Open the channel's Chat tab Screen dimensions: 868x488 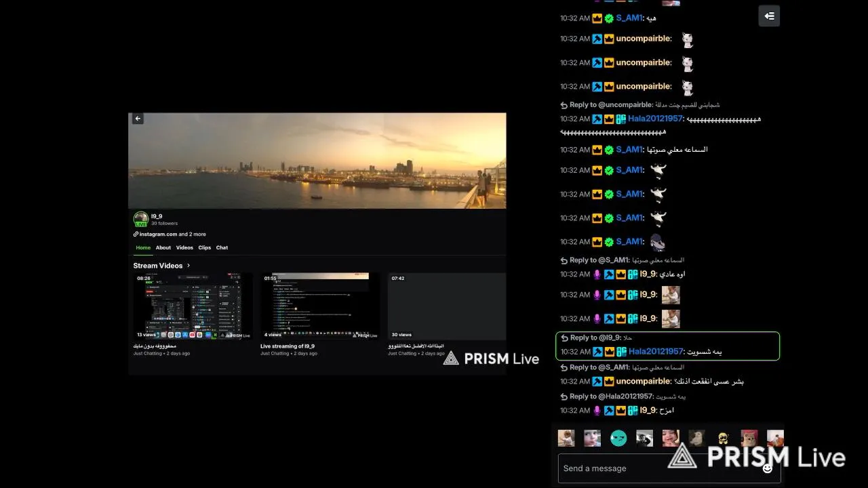pos(222,248)
